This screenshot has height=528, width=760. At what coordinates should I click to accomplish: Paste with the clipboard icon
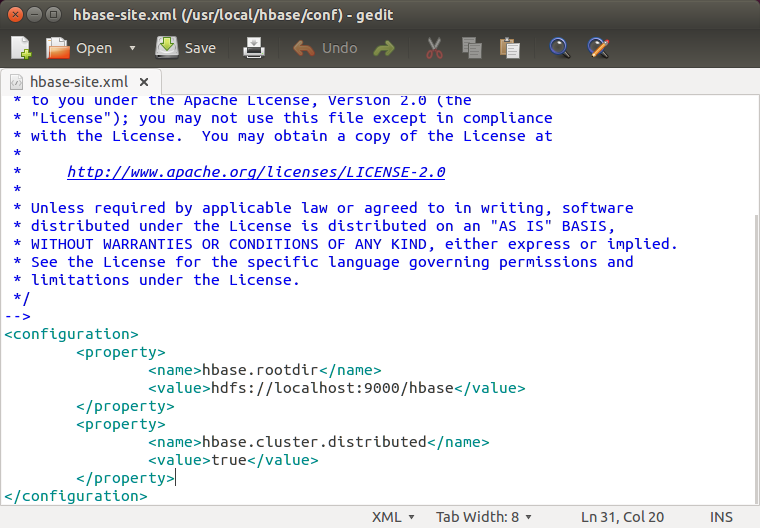(x=509, y=48)
